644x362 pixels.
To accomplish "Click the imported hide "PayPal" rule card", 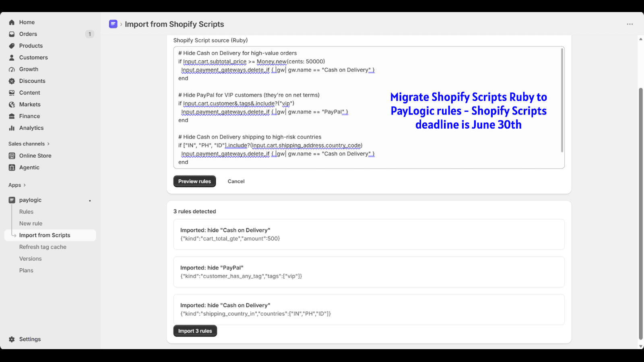I will 369,272.
